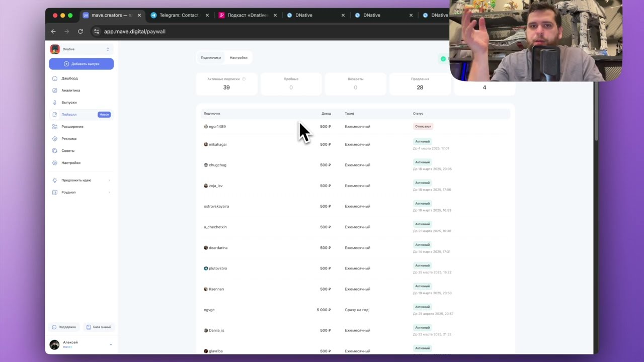Open the Дашборд sidebar icon
Image resolution: width=644 pixels, height=362 pixels.
coord(55,78)
